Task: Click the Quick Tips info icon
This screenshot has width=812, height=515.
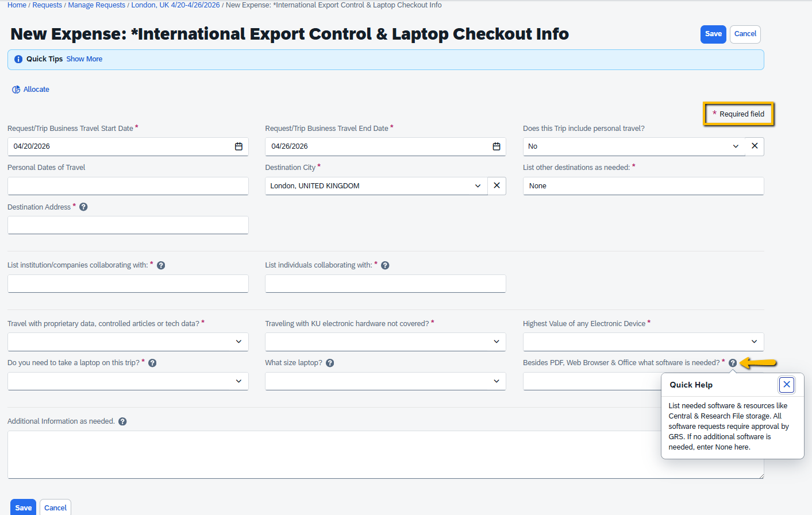Action: 18,59
